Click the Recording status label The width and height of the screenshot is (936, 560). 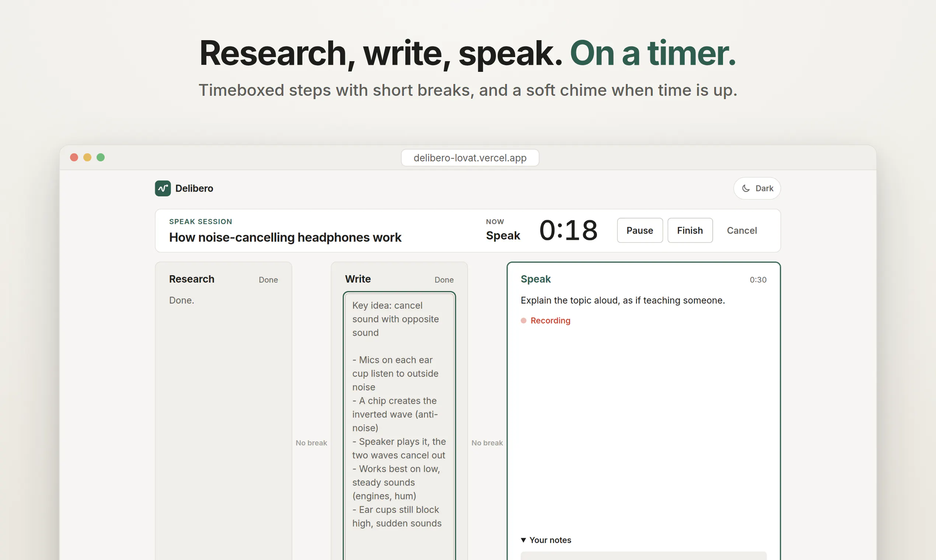[x=550, y=321]
